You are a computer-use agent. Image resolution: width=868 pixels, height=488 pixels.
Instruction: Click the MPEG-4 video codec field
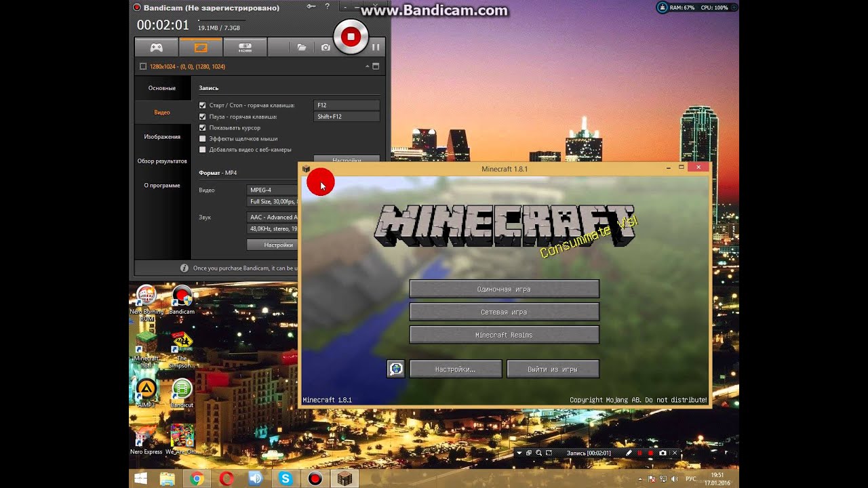pyautogui.click(x=273, y=190)
